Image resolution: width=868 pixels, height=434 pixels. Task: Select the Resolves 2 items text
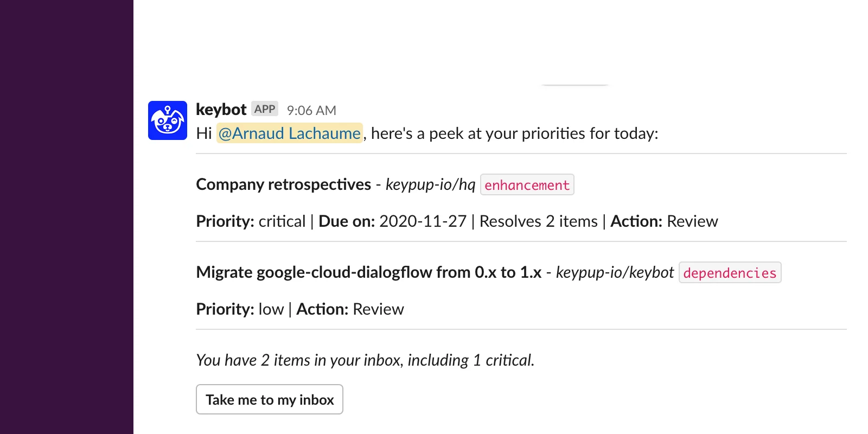pyautogui.click(x=539, y=221)
